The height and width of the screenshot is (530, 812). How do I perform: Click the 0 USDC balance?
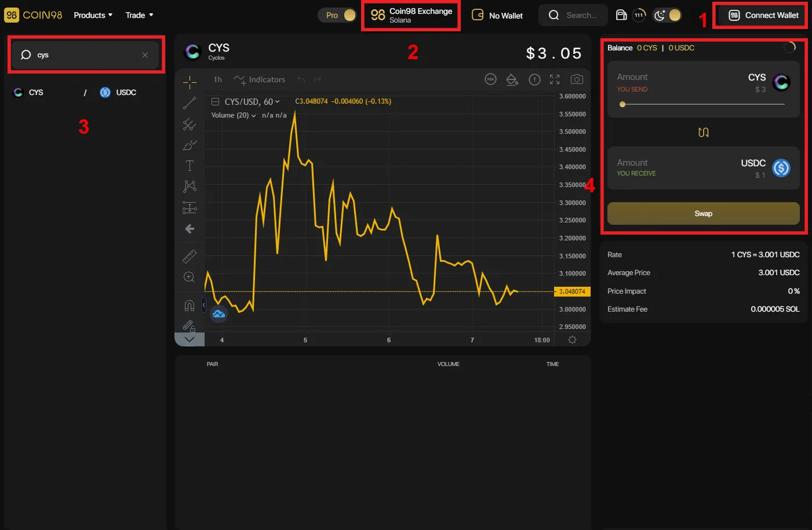[x=681, y=47]
